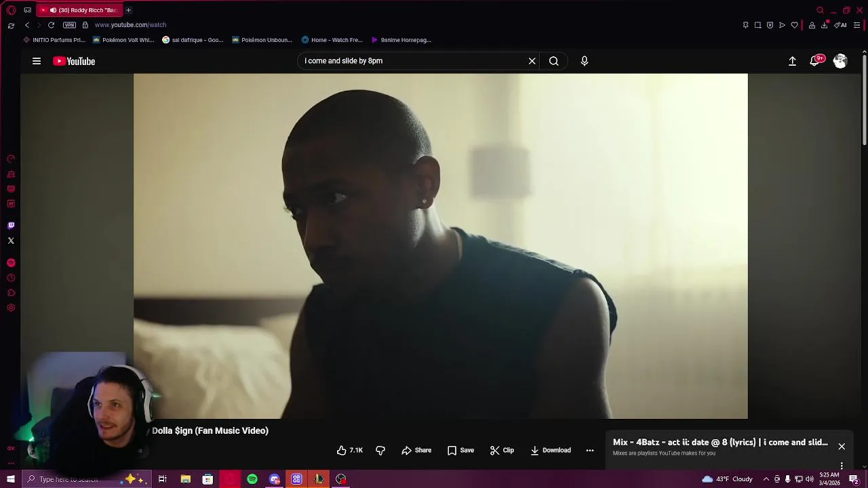
Task: Open the YouTube guide hamburger menu
Action: (x=37, y=61)
